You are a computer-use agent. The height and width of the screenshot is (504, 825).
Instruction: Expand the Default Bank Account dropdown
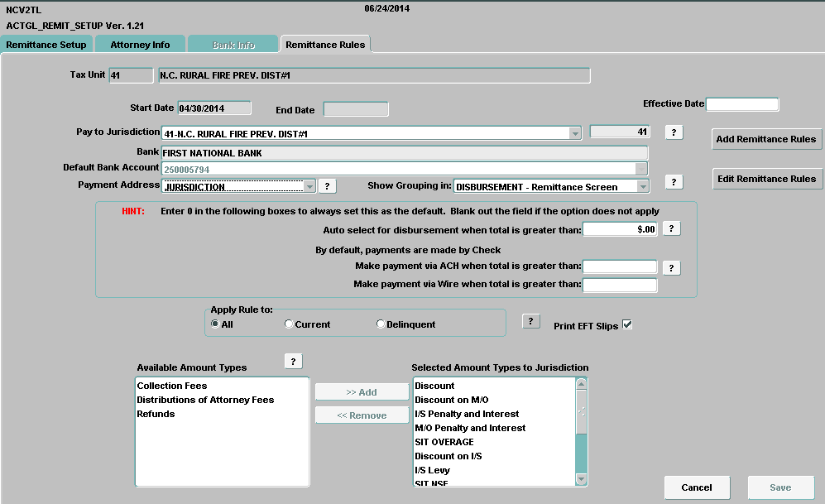coord(640,169)
